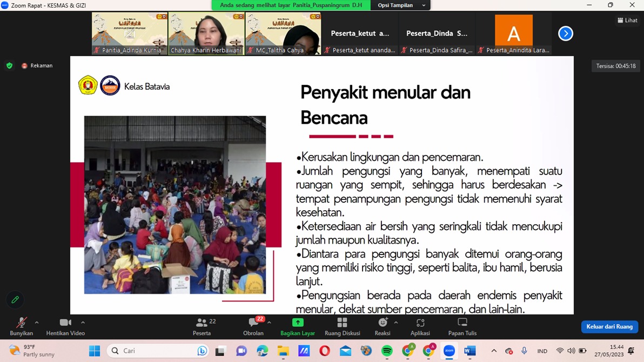
Task: Expand audio options arrow beside Bunyikan
Action: 37,323
